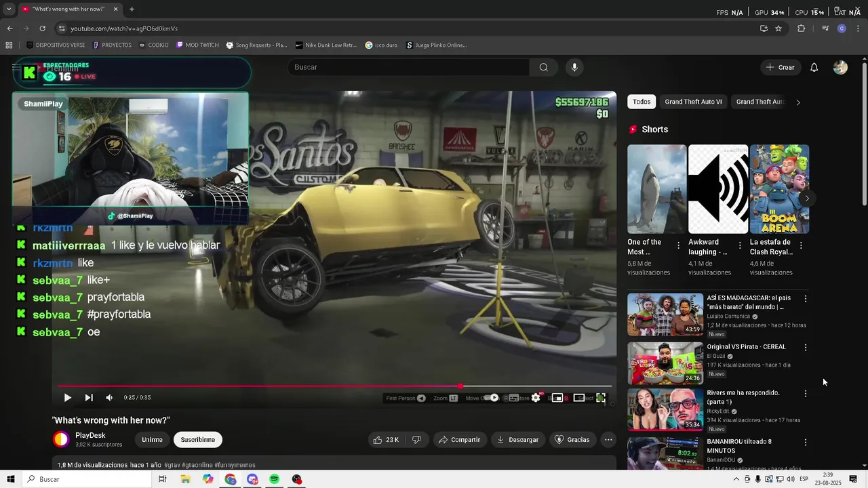The width and height of the screenshot is (868, 488).
Task: Seek on the red video progress bar
Action: coord(334,386)
